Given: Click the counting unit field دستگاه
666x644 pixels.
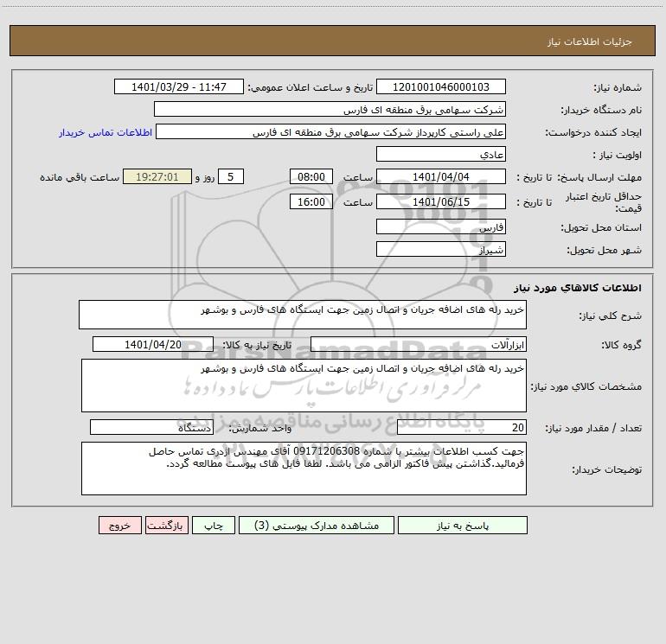Looking at the screenshot, I should (151, 428).
